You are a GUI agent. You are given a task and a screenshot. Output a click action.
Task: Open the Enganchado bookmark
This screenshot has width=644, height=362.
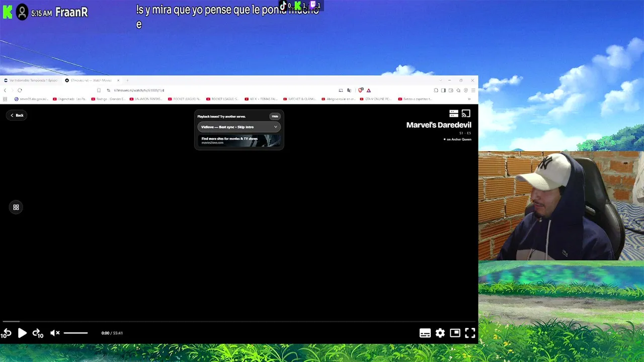tap(69, 99)
